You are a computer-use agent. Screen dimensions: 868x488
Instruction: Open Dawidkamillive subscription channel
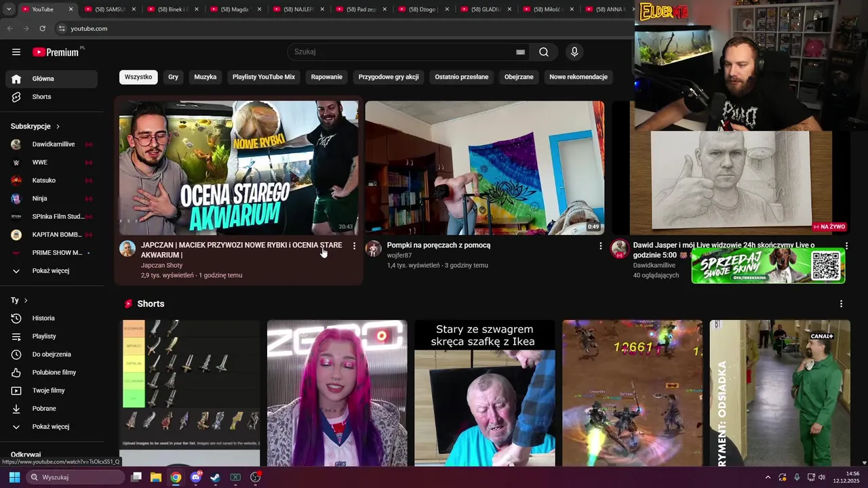52,144
